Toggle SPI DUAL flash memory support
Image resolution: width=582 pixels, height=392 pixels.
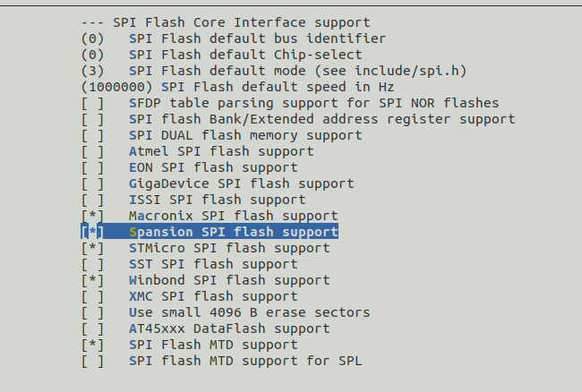(x=92, y=135)
